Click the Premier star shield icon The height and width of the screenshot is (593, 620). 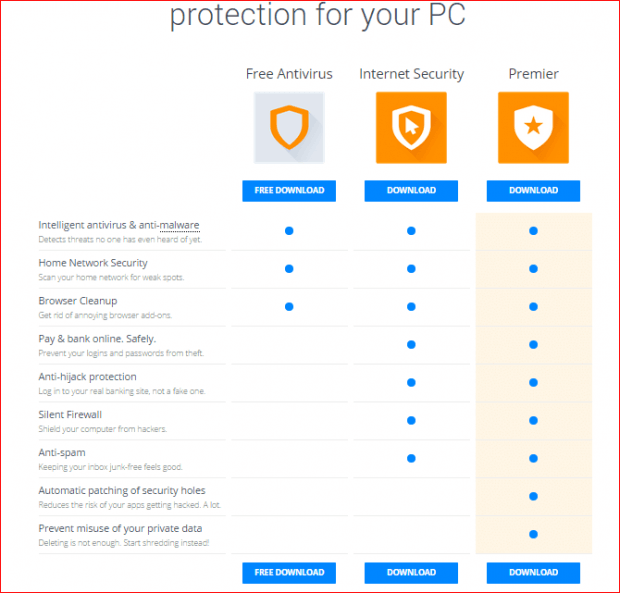click(533, 128)
